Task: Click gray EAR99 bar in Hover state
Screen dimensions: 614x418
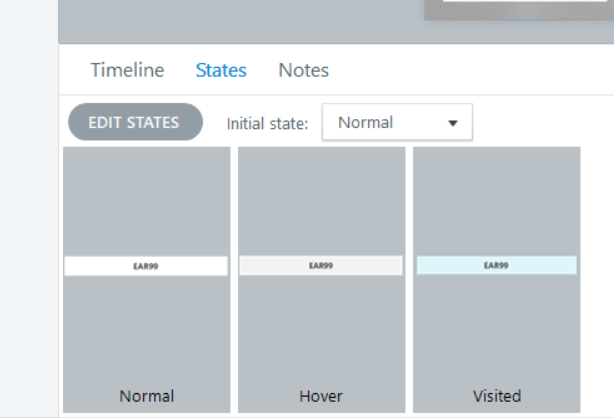Action: click(321, 266)
